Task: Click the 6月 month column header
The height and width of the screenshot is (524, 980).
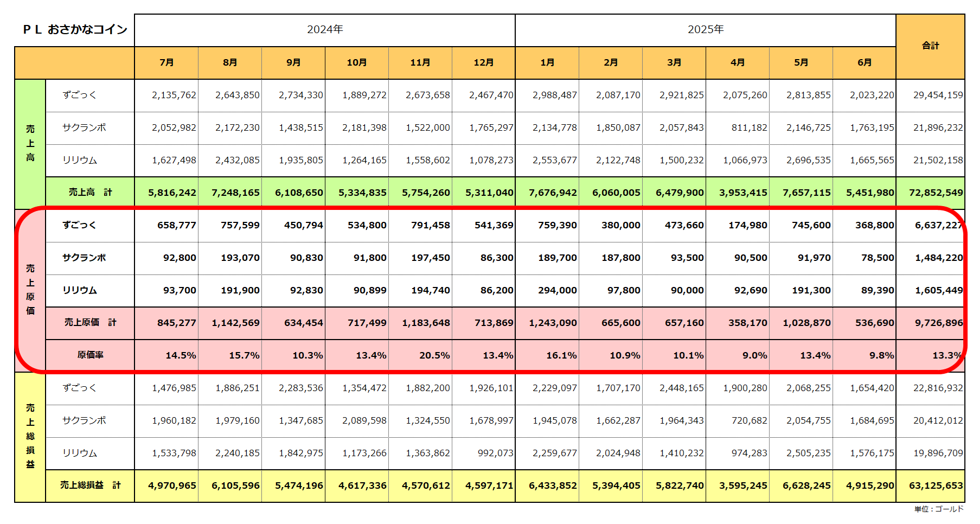Action: click(x=864, y=62)
